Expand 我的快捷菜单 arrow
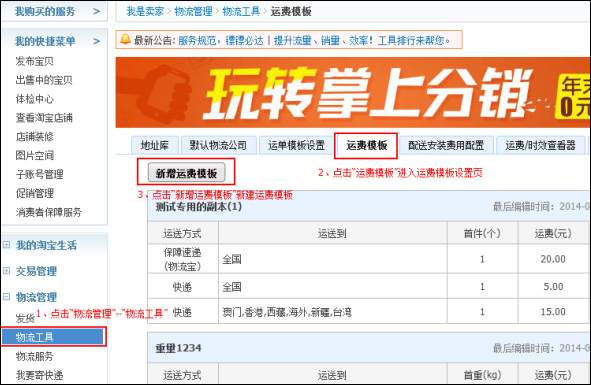Viewport: 591px width, 385px height. pos(96,41)
